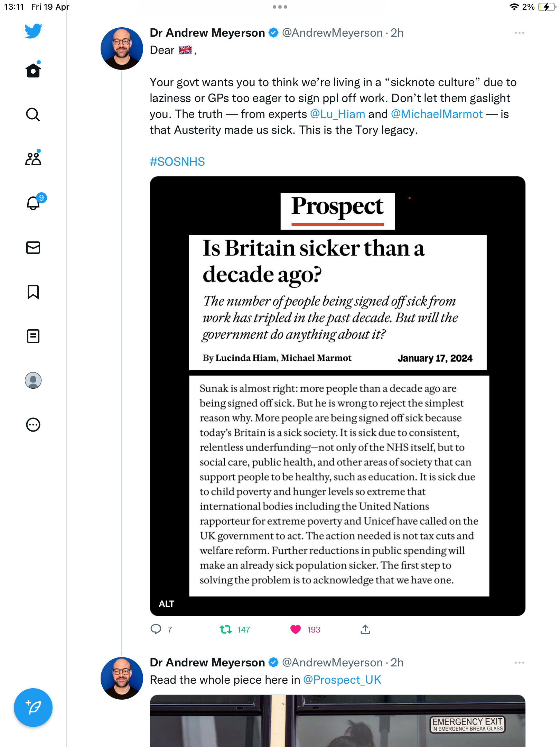This screenshot has width=560, height=747.
Task: Open the Search magnifier in sidebar
Action: click(x=33, y=114)
